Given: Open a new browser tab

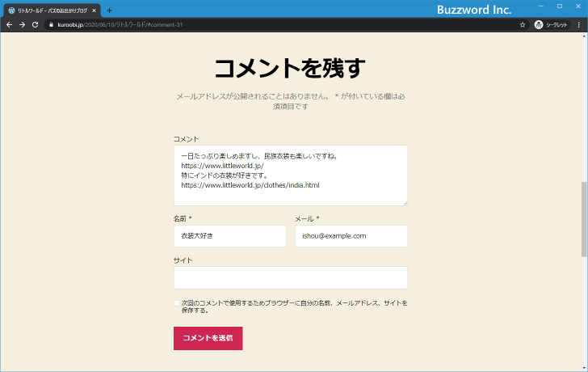Looking at the screenshot, I should [109, 11].
